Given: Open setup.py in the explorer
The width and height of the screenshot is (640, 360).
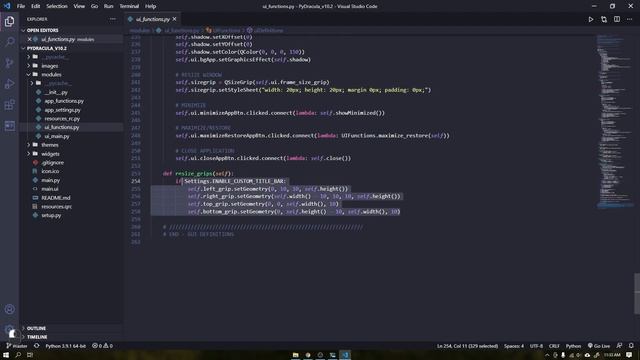Looking at the screenshot, I should 51,215.
